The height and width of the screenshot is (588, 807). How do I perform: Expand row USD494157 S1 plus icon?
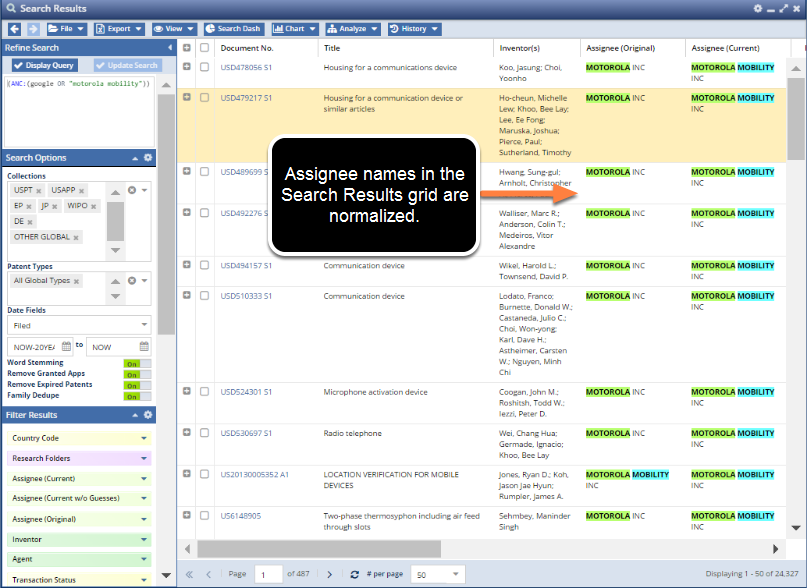pos(187,265)
